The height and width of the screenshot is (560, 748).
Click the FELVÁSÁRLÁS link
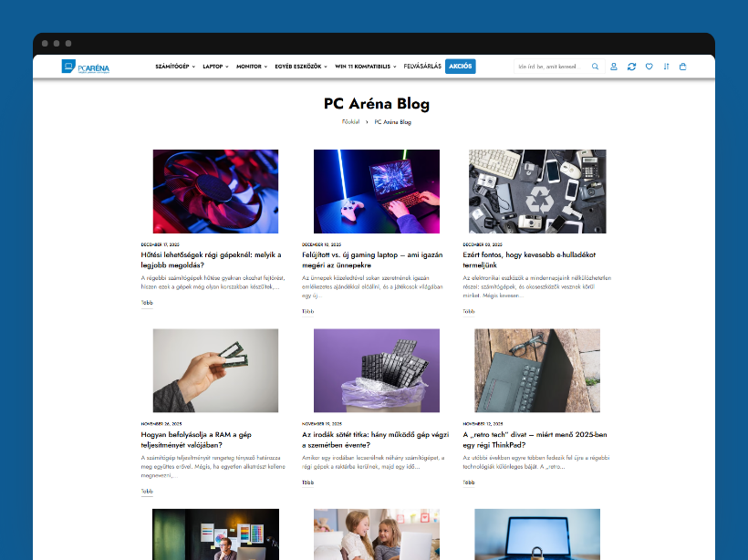click(x=421, y=66)
